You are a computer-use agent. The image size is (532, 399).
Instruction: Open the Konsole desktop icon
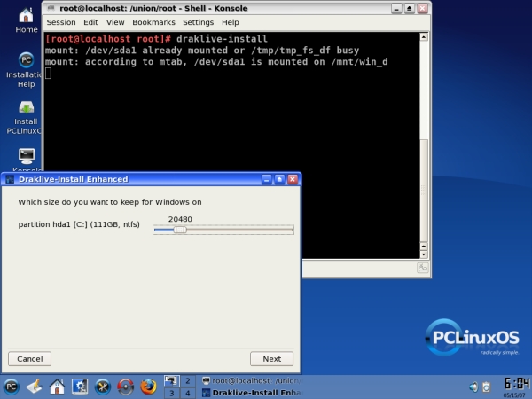tap(27, 159)
